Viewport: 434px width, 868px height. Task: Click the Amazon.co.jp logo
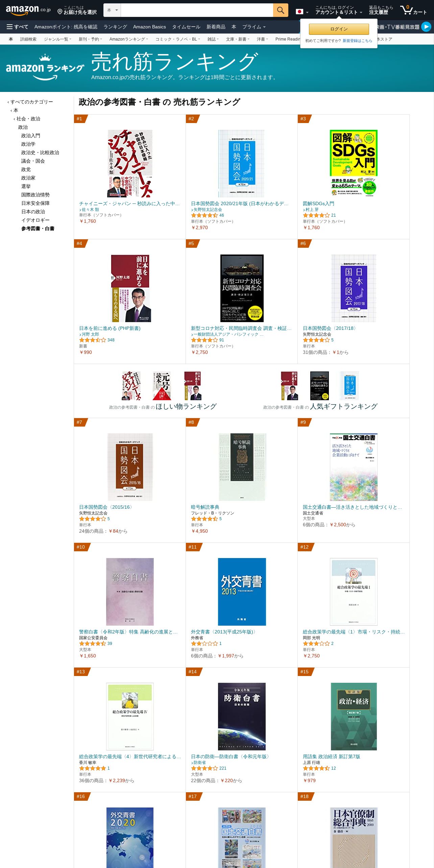pos(28,10)
